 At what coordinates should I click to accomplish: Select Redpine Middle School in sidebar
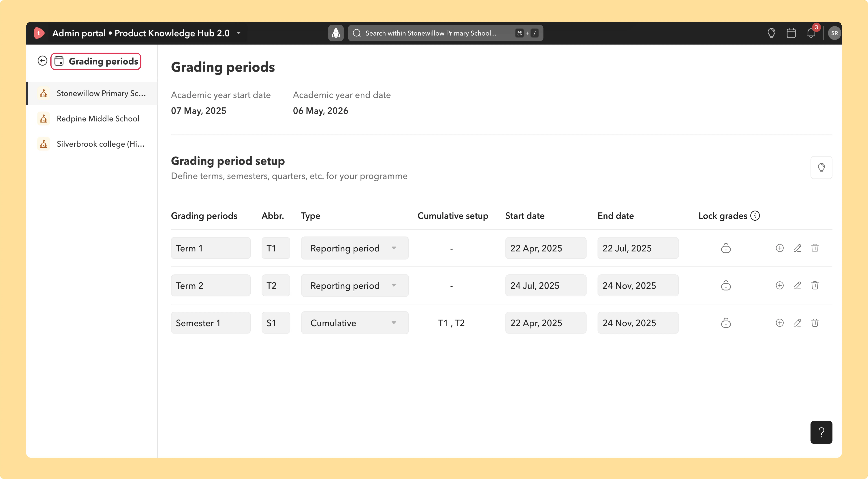92,119
